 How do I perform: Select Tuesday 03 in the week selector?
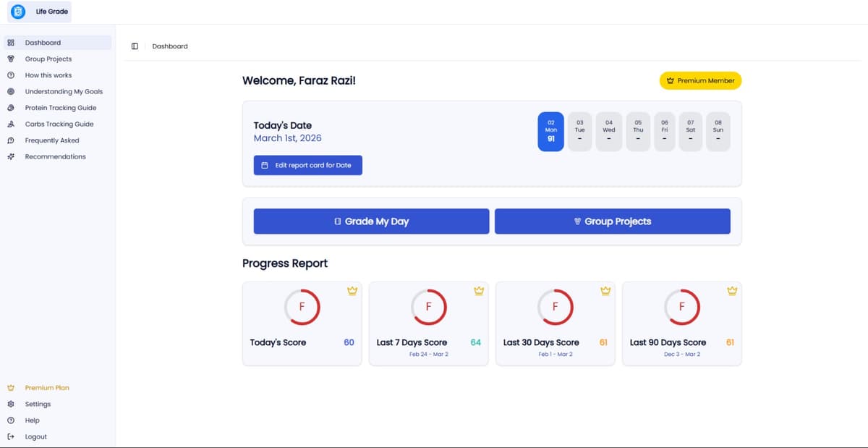pos(579,132)
